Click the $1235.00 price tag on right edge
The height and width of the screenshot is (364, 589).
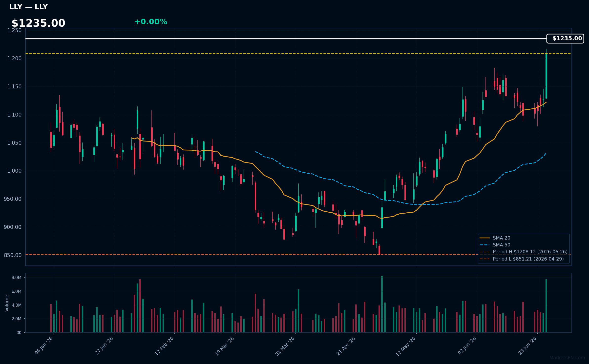565,39
